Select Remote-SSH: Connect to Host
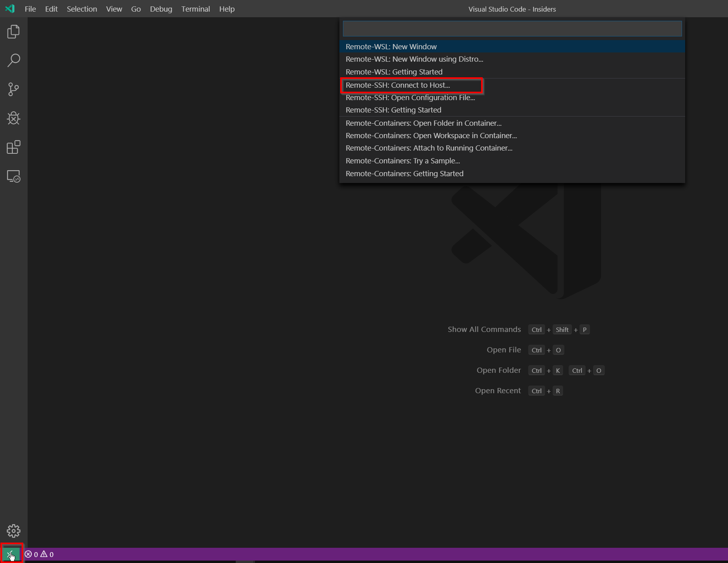 (397, 85)
